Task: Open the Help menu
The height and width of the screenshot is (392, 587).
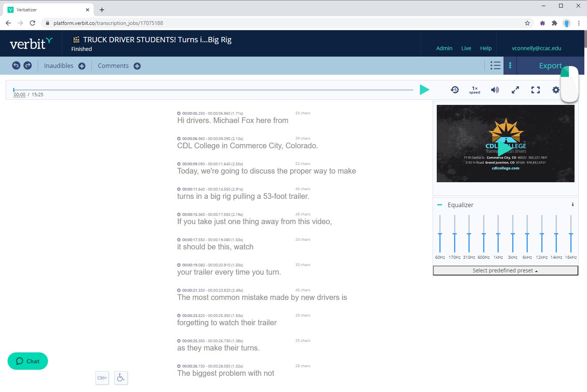Action: tap(486, 48)
